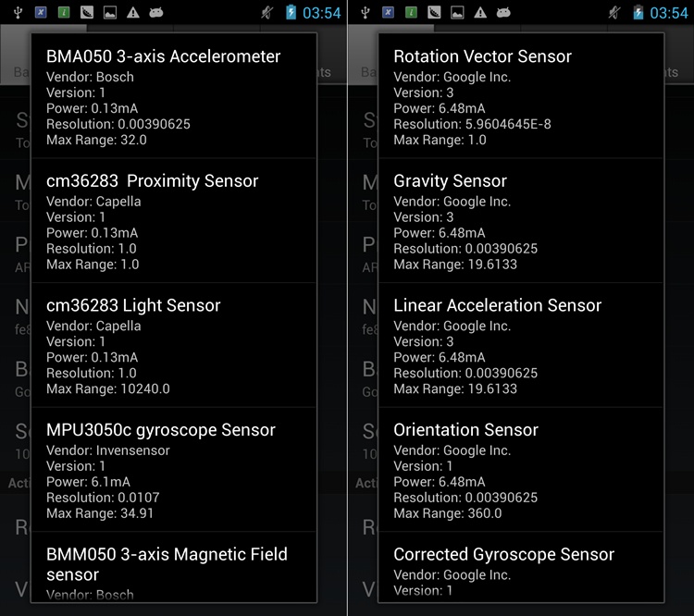Tap the 03:54 clock on left screen
The width and height of the screenshot is (694, 616).
322,13
